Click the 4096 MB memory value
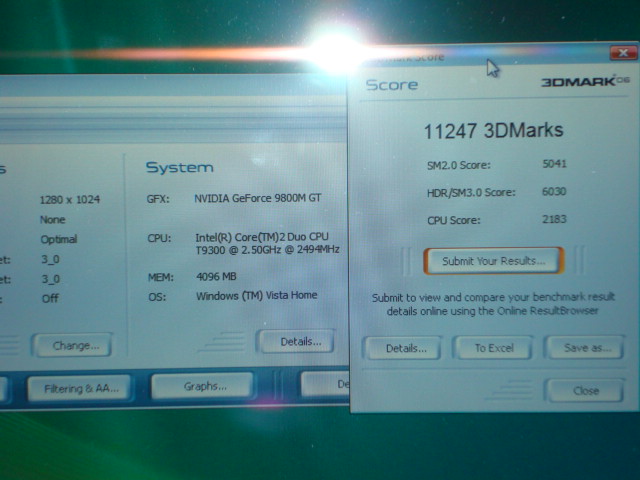The width and height of the screenshot is (640, 480). [x=216, y=277]
